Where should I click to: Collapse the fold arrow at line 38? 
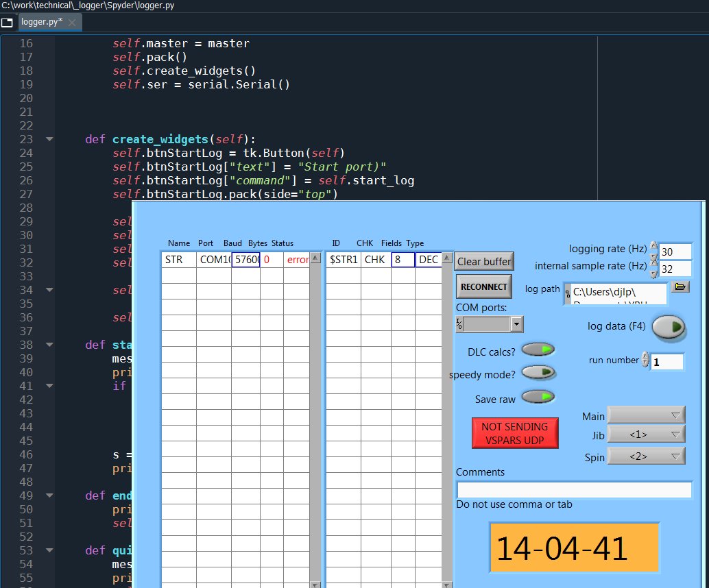coord(50,345)
